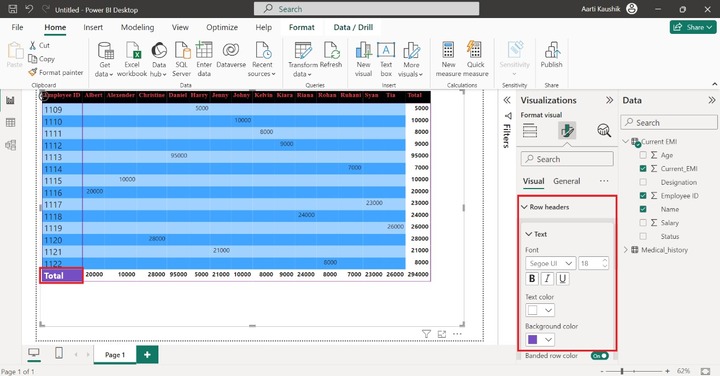Open visual More options ellipsis
This screenshot has width=720, height=376.
click(x=457, y=334)
